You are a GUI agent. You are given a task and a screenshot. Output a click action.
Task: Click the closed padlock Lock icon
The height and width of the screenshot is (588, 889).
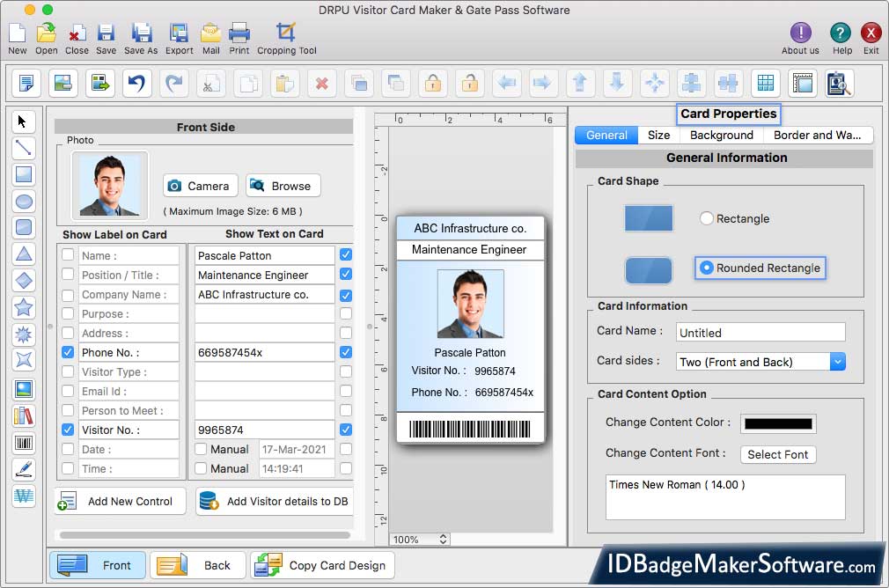coord(433,84)
